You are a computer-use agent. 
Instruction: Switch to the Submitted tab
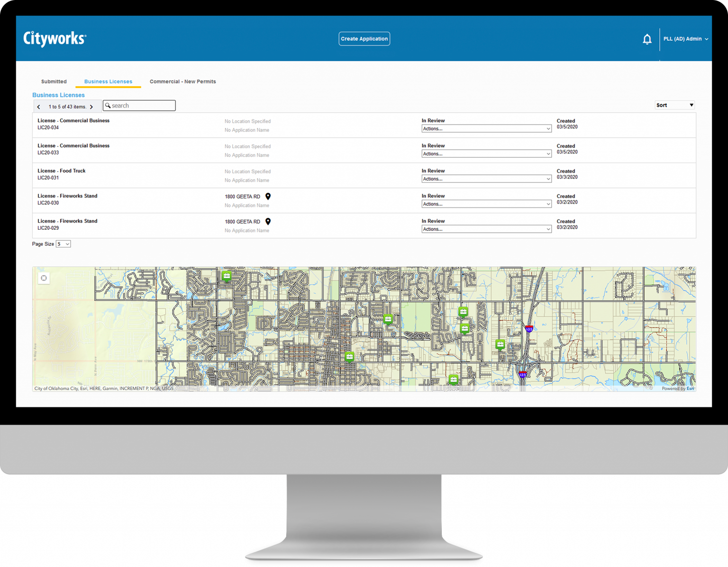coord(54,81)
